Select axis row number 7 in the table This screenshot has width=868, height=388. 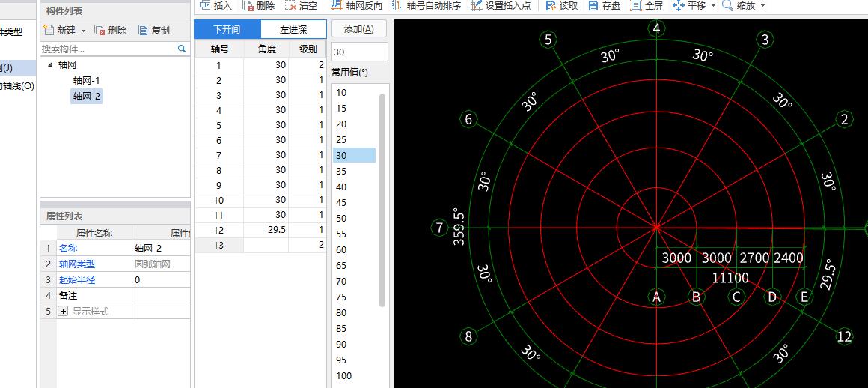pyautogui.click(x=219, y=154)
